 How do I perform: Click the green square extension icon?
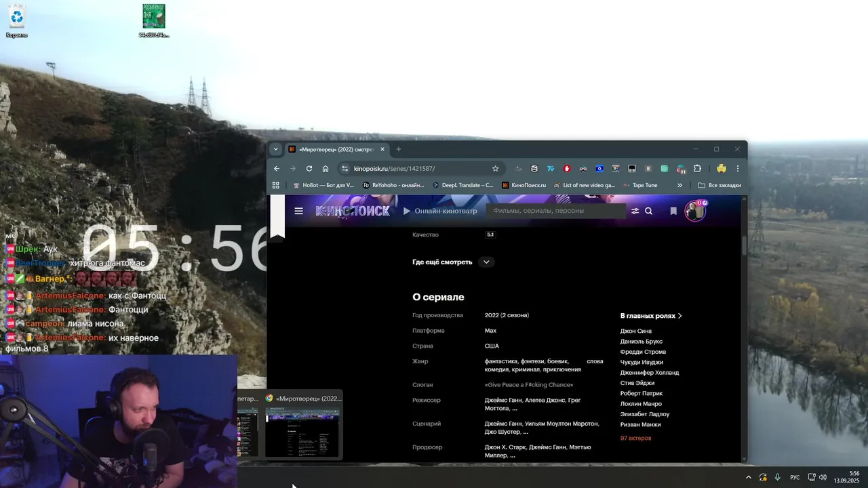[665, 169]
